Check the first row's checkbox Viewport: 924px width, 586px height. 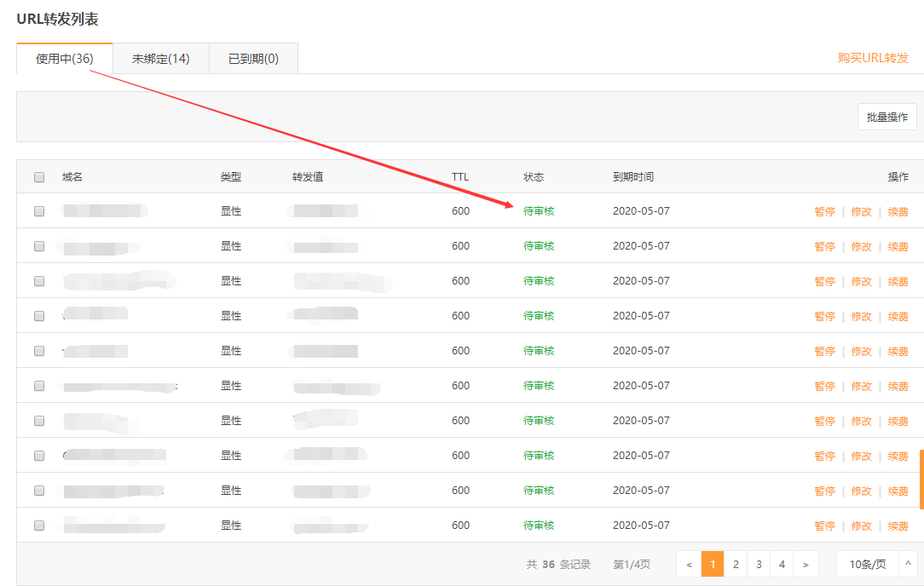pos(39,211)
